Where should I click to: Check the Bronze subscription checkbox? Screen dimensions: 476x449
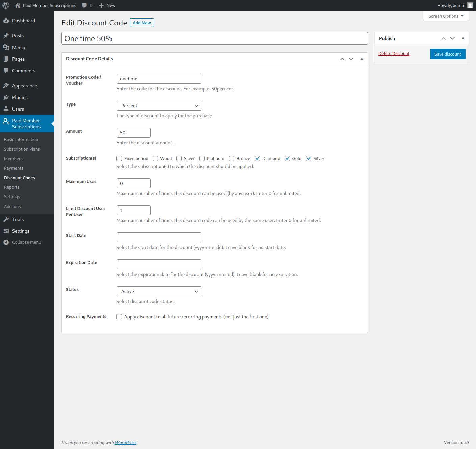click(x=232, y=158)
